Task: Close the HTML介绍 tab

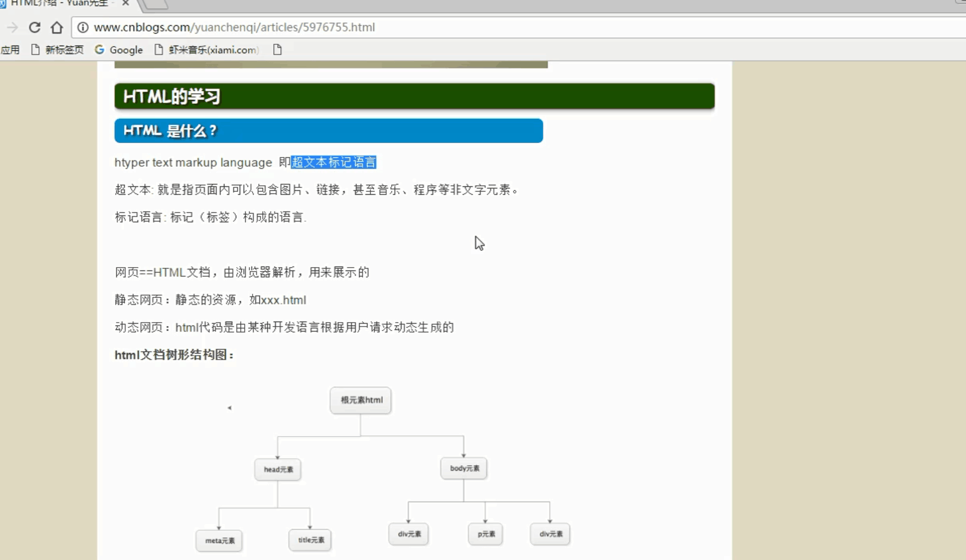Action: point(125,3)
